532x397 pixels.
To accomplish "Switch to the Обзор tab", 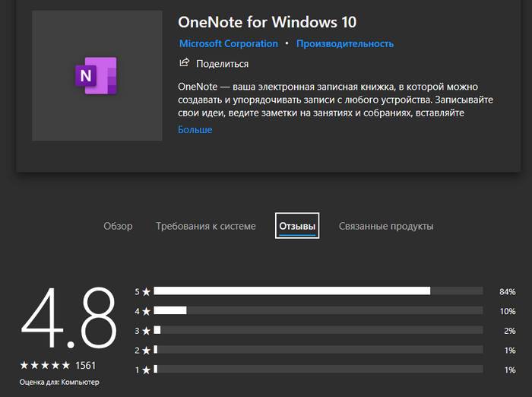I will (118, 226).
